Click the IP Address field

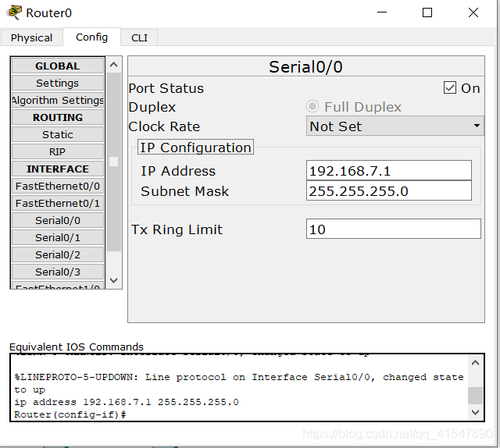tap(389, 171)
